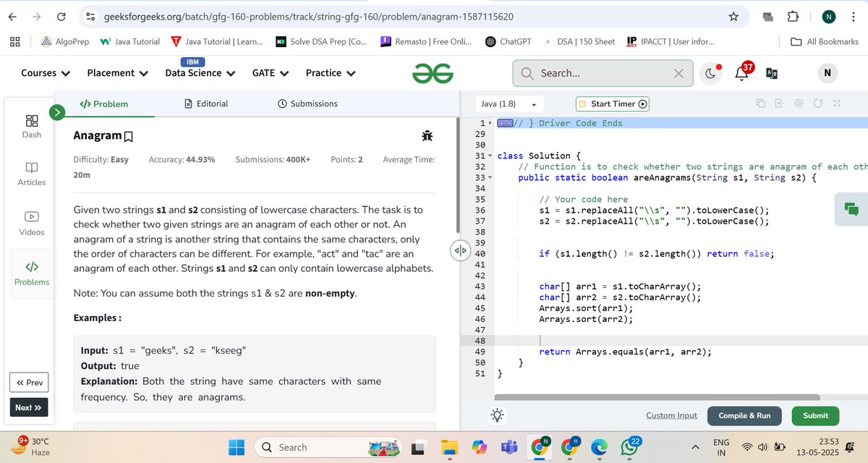Toggle dark mode moon icon
The height and width of the screenshot is (463, 868).
tap(710, 73)
